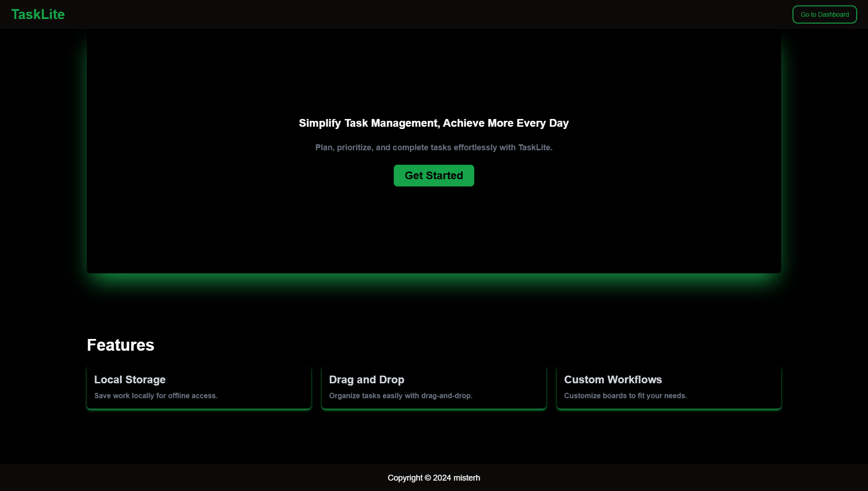Screen dimensions: 868x491
Task: Select the Local Storage card title
Action: pyautogui.click(x=130, y=380)
